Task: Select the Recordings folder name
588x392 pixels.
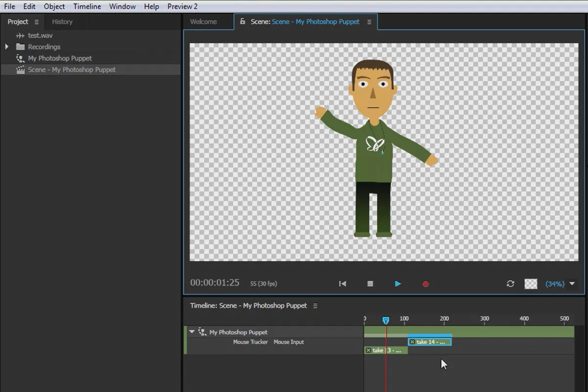Action: click(44, 47)
